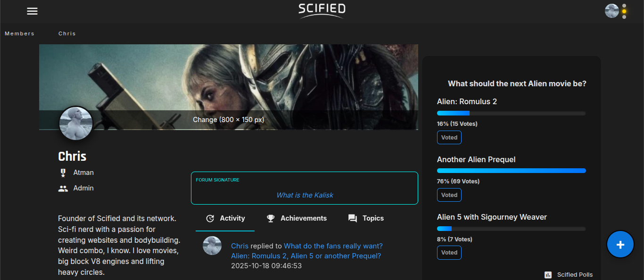This screenshot has height=280, width=644.
Task: Click the Admin group people icon
Action: pos(63,189)
